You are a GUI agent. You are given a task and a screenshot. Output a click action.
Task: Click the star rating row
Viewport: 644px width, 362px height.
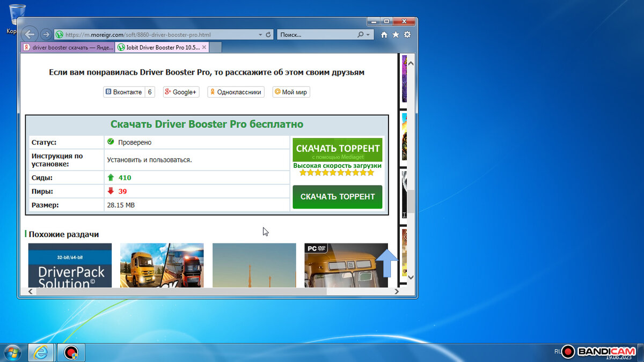click(337, 173)
